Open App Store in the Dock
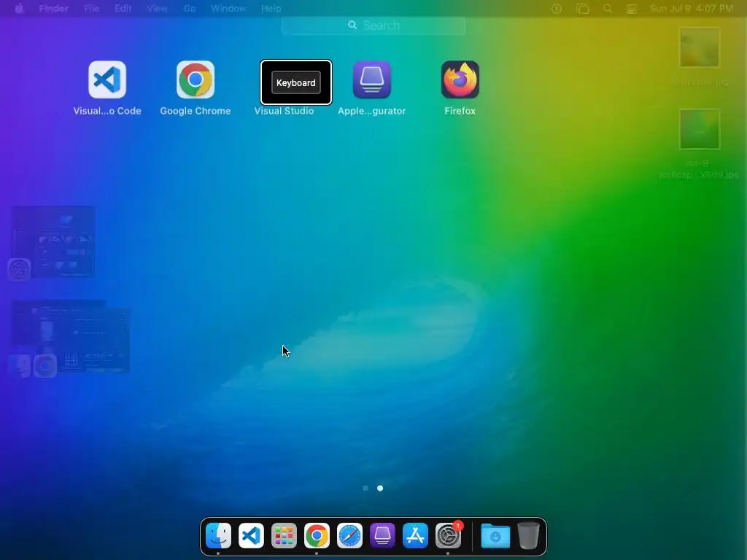 click(x=415, y=536)
